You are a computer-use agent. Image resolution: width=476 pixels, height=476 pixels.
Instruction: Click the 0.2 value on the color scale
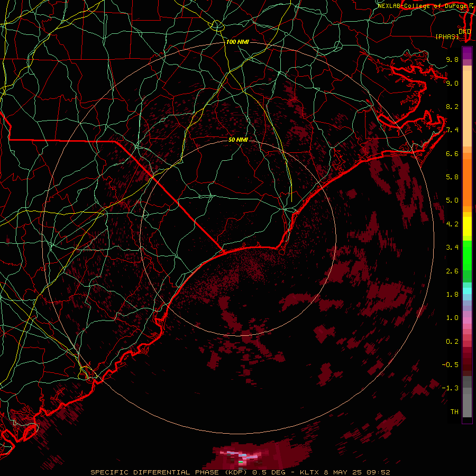(x=452, y=342)
